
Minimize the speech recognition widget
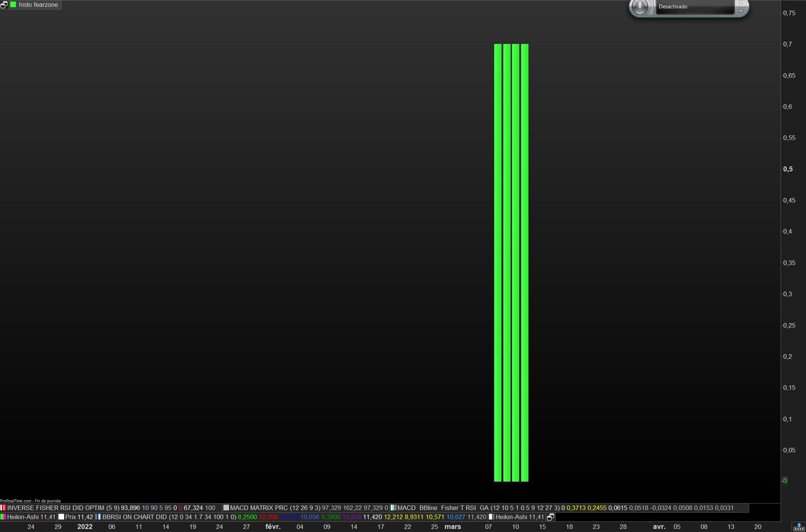741,11
